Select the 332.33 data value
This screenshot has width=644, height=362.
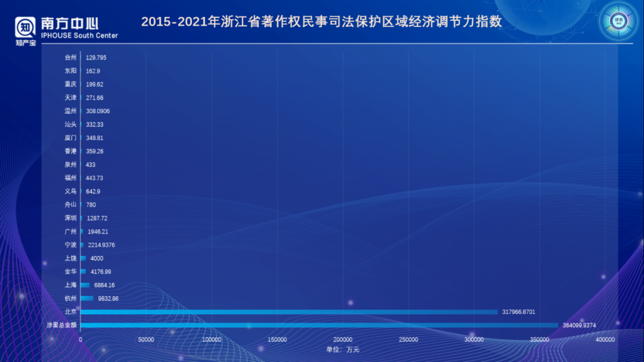point(94,125)
